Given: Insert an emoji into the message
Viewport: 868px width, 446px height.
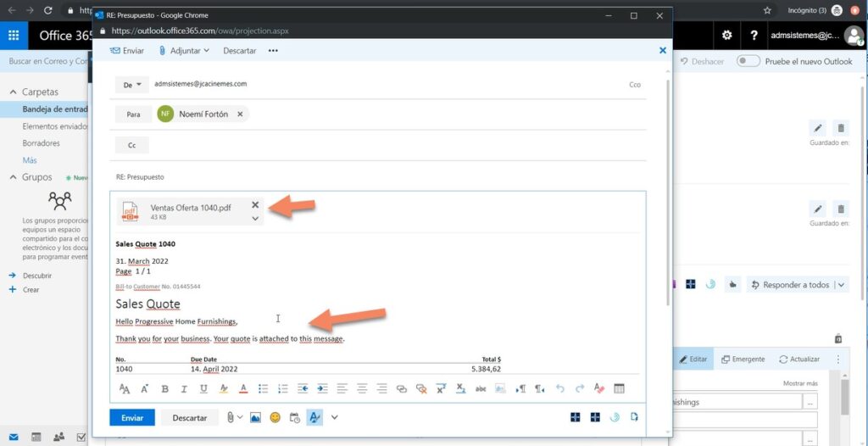Looking at the screenshot, I should pos(275,417).
